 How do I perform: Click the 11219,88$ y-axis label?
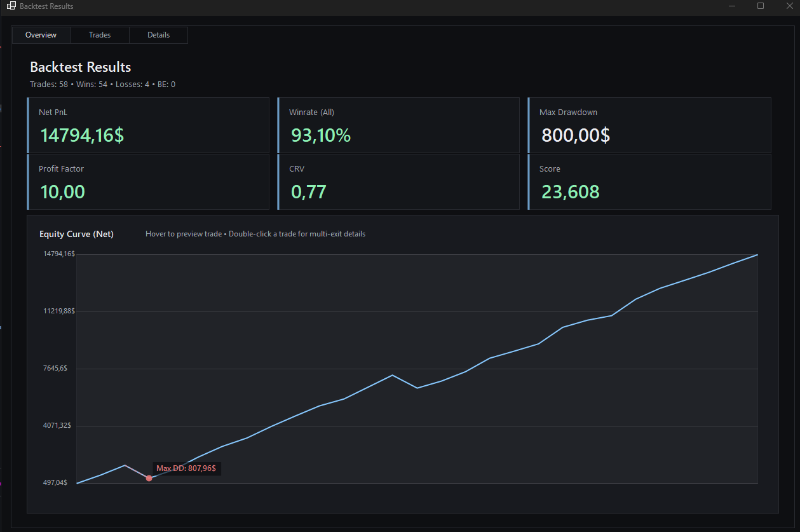point(58,311)
